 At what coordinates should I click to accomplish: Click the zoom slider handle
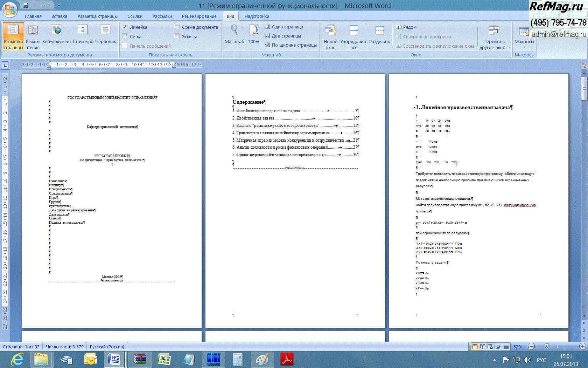pyautogui.click(x=546, y=347)
